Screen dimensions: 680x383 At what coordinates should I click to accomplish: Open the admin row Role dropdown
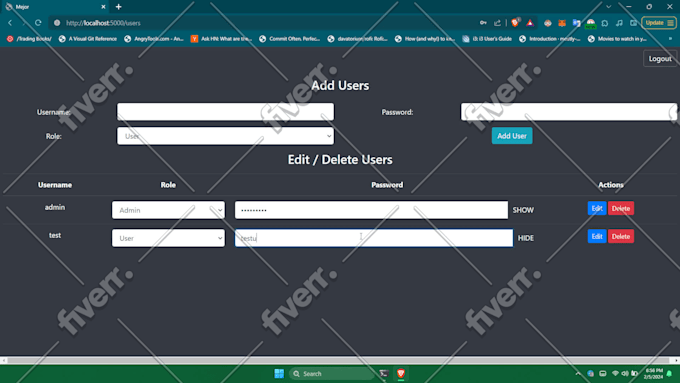[x=168, y=210]
